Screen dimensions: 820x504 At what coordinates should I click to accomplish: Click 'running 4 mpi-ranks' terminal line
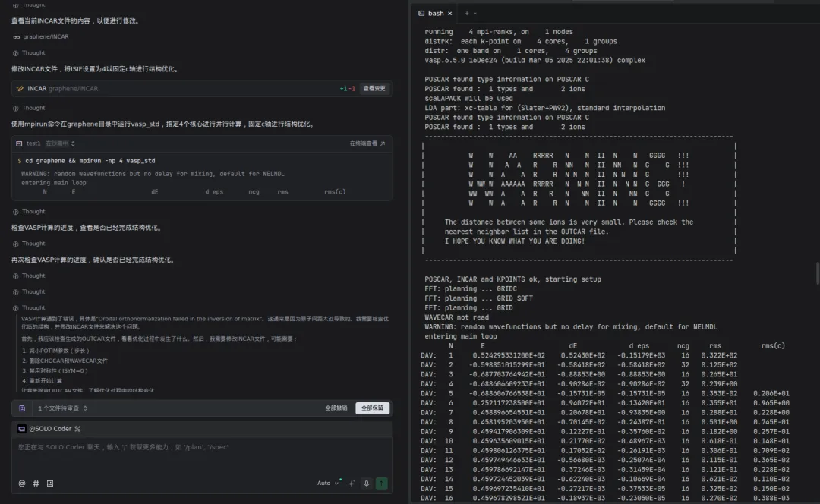point(498,32)
